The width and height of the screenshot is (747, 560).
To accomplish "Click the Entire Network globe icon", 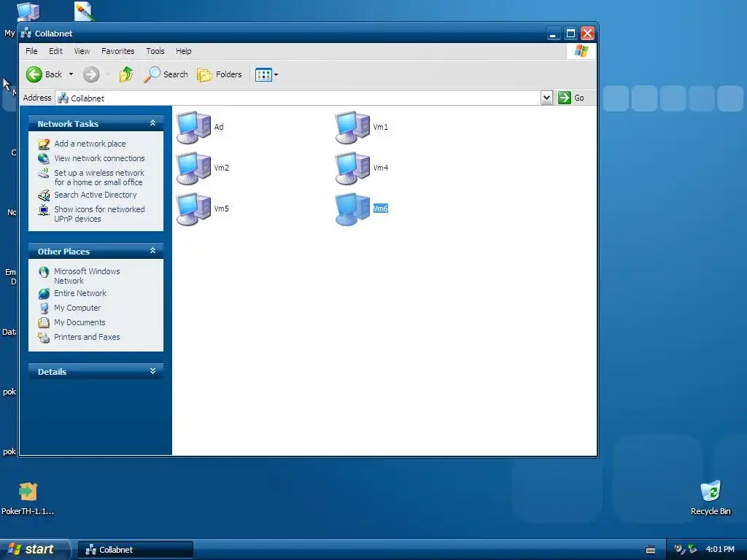I will click(x=44, y=294).
